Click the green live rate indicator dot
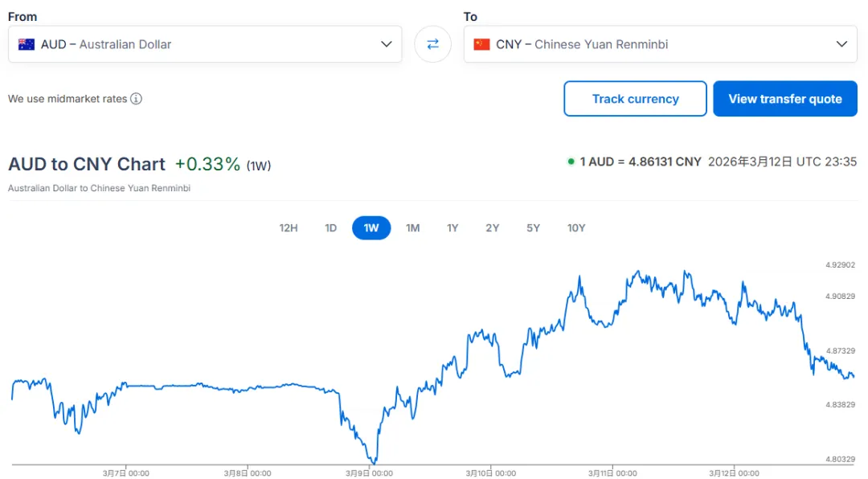 (571, 162)
